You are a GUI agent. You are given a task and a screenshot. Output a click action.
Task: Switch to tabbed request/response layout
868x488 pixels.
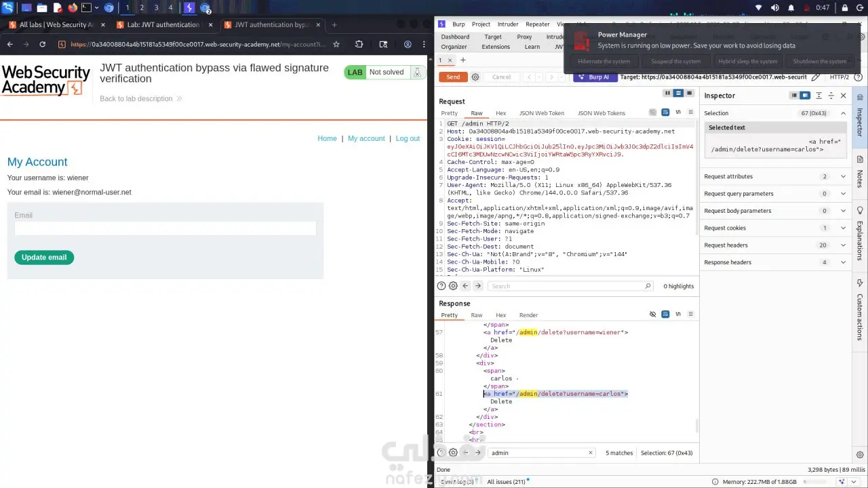[690, 93]
